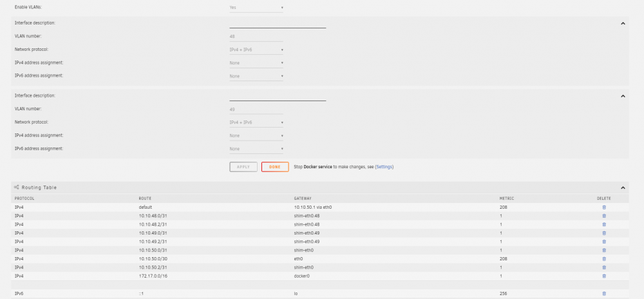Click the VLAN number field showing 48
Image resolution: width=644 pixels, height=299 pixels.
coord(256,37)
